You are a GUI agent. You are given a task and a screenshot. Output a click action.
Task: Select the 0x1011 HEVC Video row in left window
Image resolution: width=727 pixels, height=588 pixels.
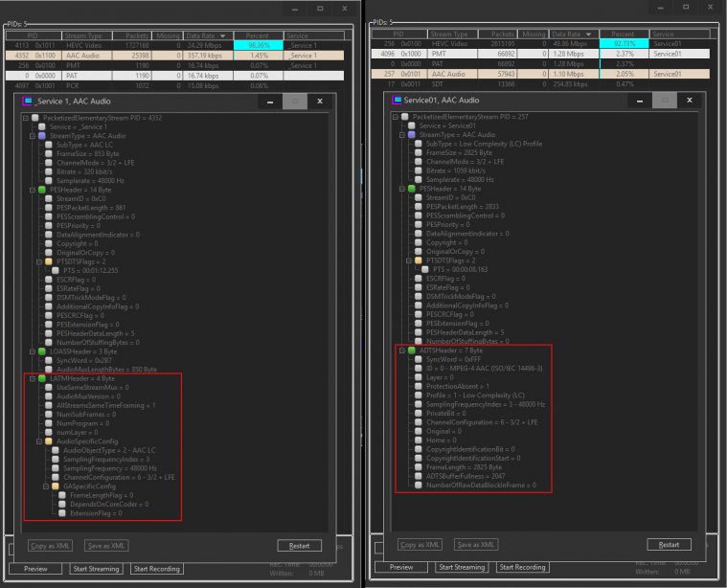[174, 45]
